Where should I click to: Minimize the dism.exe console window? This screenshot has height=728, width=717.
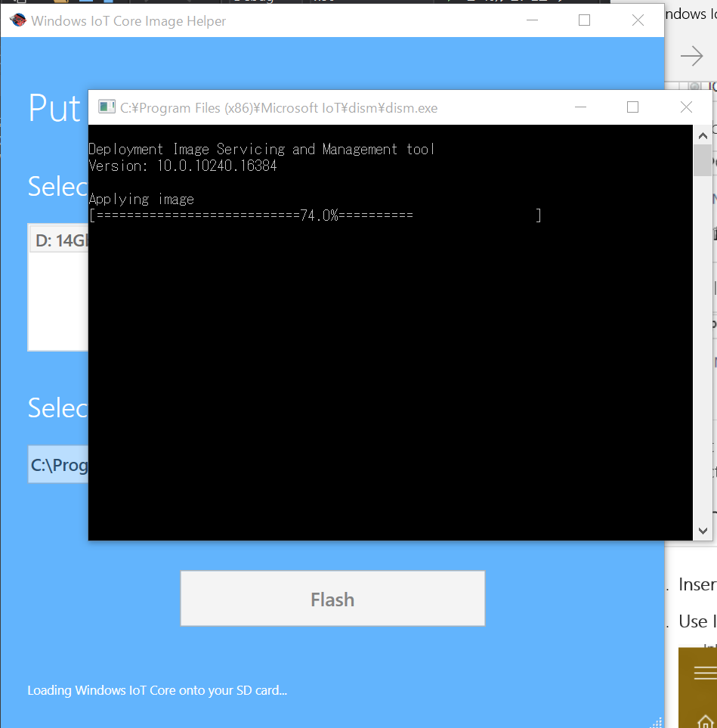coord(580,107)
